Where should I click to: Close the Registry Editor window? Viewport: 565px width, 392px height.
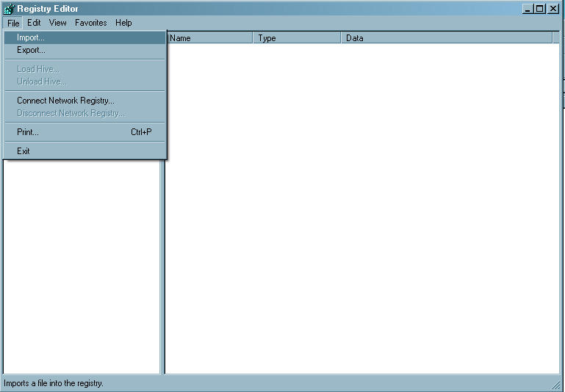pyautogui.click(x=553, y=9)
